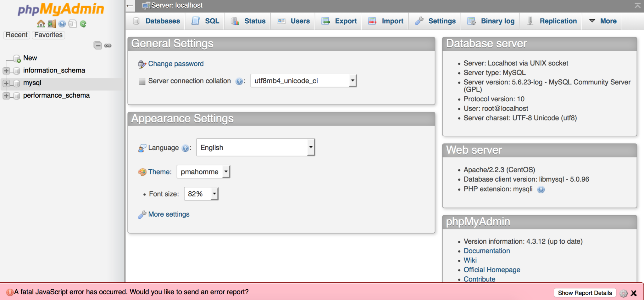
Task: Click the Theme palette icon
Action: 142,172
